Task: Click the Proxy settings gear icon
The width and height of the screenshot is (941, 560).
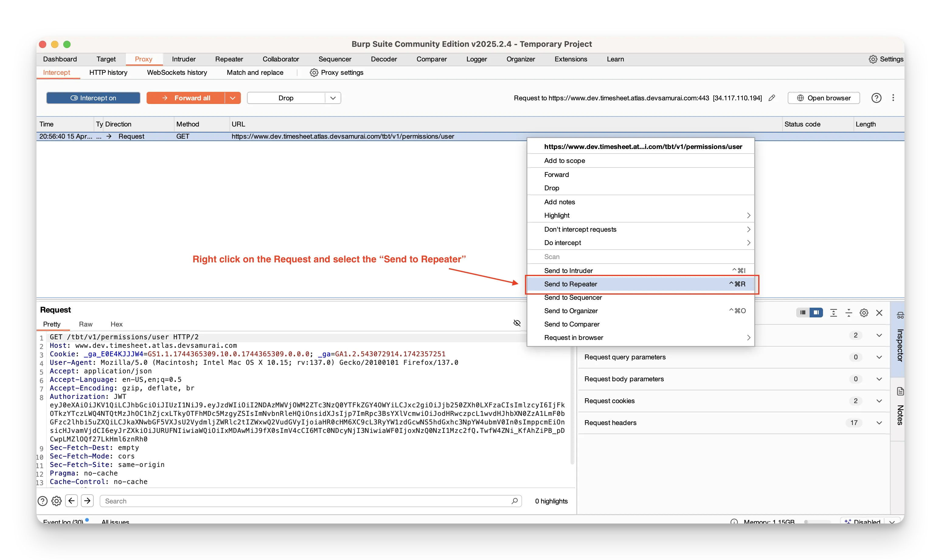Action: (x=314, y=72)
